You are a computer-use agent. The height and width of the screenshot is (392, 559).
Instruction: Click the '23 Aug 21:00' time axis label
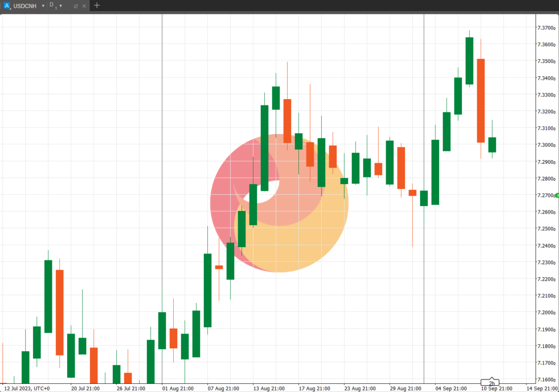[x=360, y=388]
